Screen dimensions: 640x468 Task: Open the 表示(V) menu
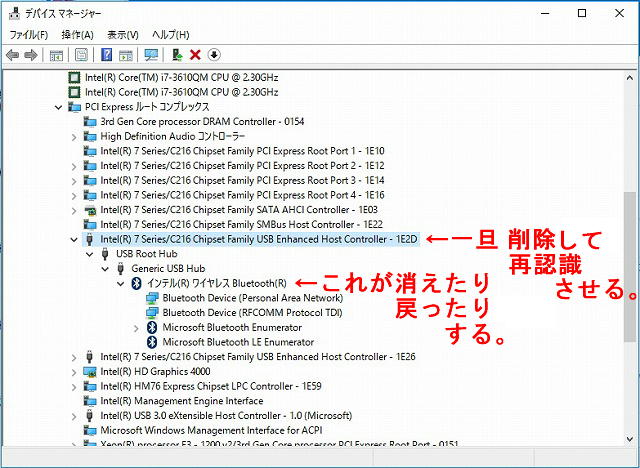(x=123, y=35)
